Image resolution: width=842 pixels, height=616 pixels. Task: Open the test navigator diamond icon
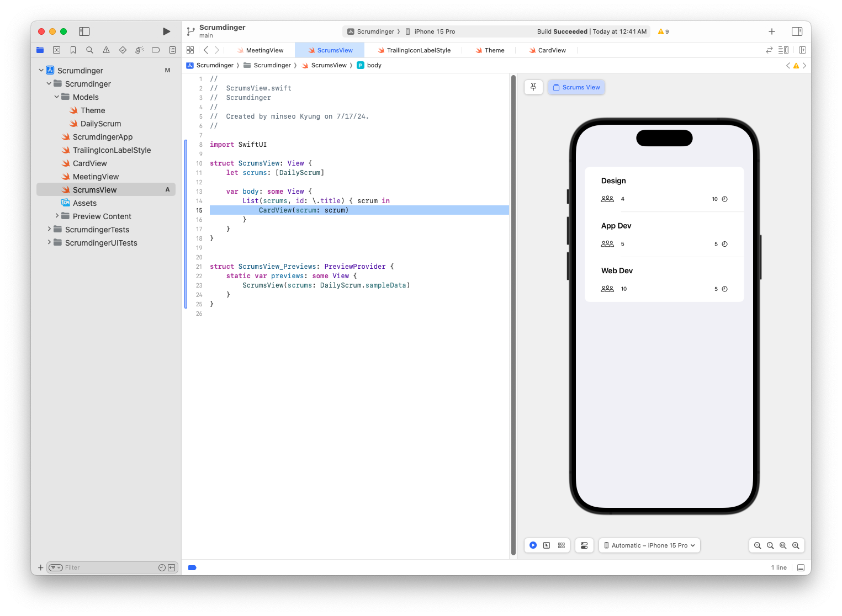click(123, 50)
